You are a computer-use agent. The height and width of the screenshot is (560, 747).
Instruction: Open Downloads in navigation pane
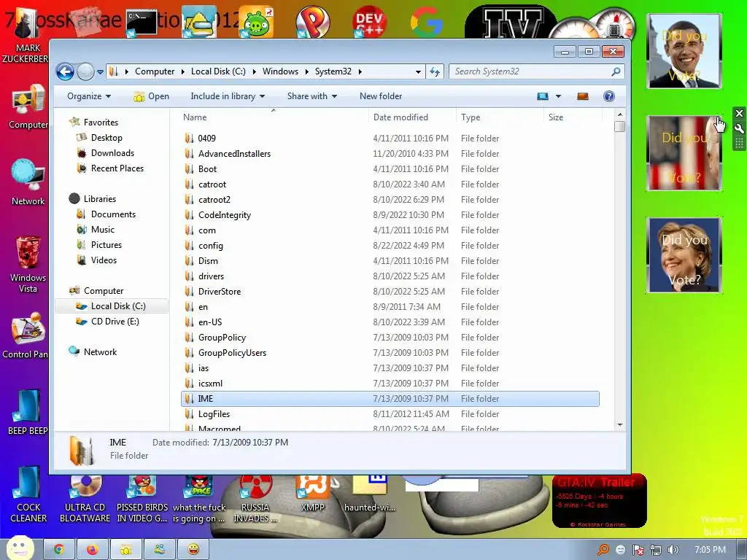pyautogui.click(x=112, y=153)
